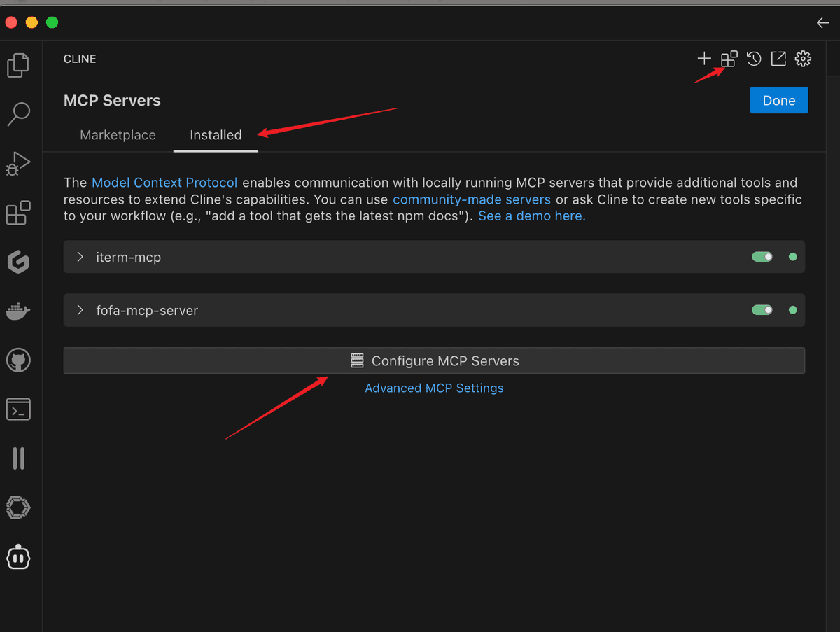Expand the fofa-mcp-server chevron

(80, 309)
